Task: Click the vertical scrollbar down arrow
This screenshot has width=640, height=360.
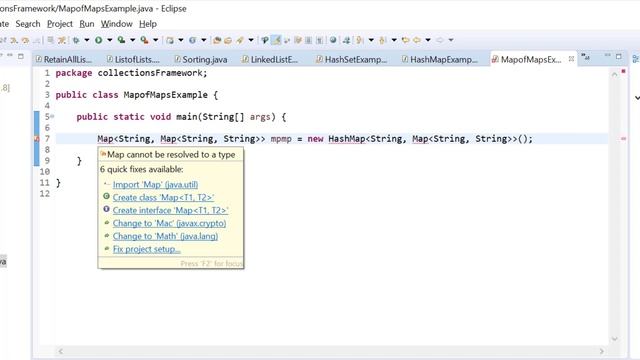Action: pos(614,339)
